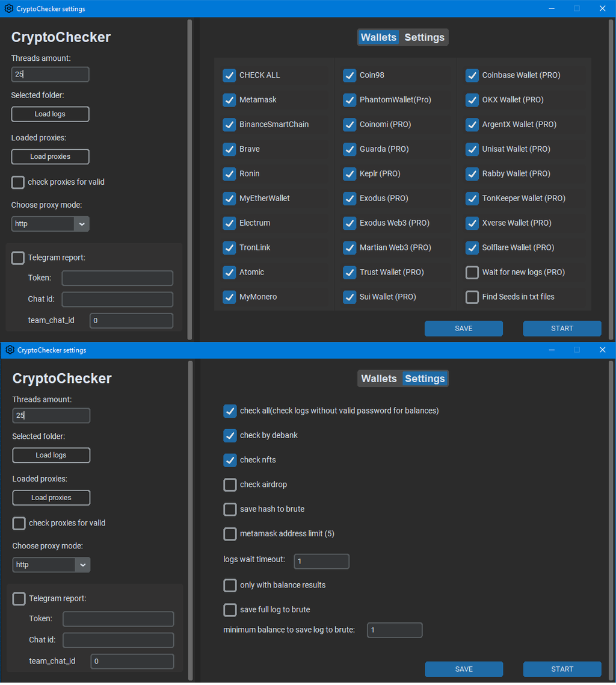The width and height of the screenshot is (616, 685).
Task: Enable the 'only with balance results' checkbox
Action: click(230, 585)
